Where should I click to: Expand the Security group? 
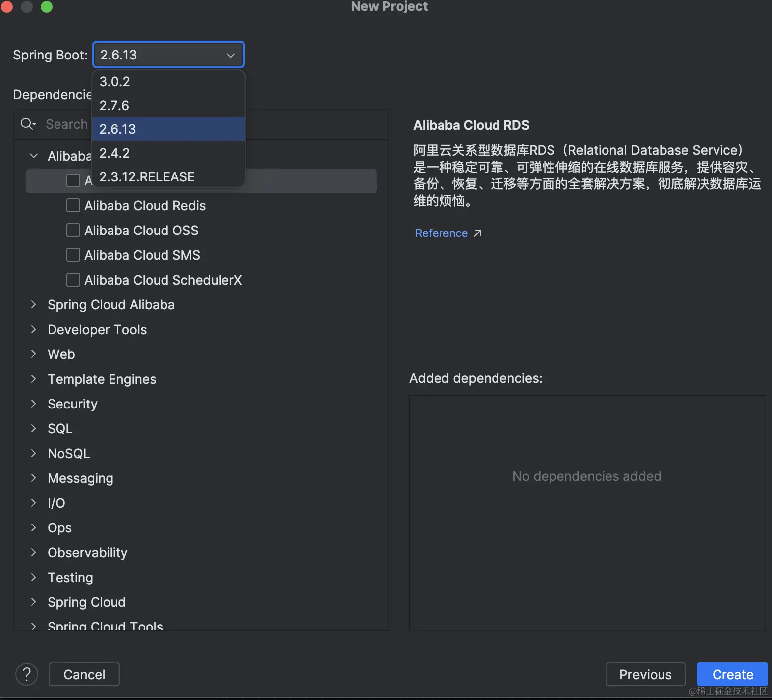click(34, 404)
